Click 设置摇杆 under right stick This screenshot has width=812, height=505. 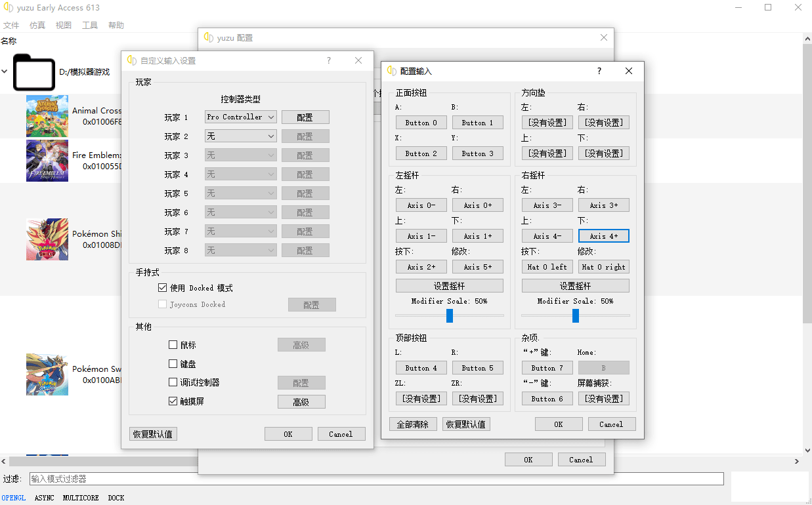coord(576,286)
